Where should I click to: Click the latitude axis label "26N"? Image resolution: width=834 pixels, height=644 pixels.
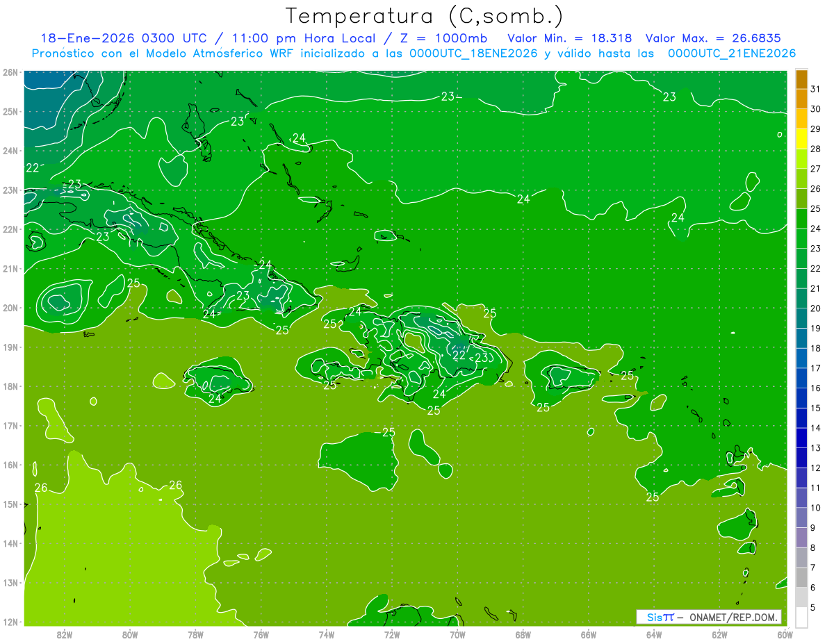10,72
